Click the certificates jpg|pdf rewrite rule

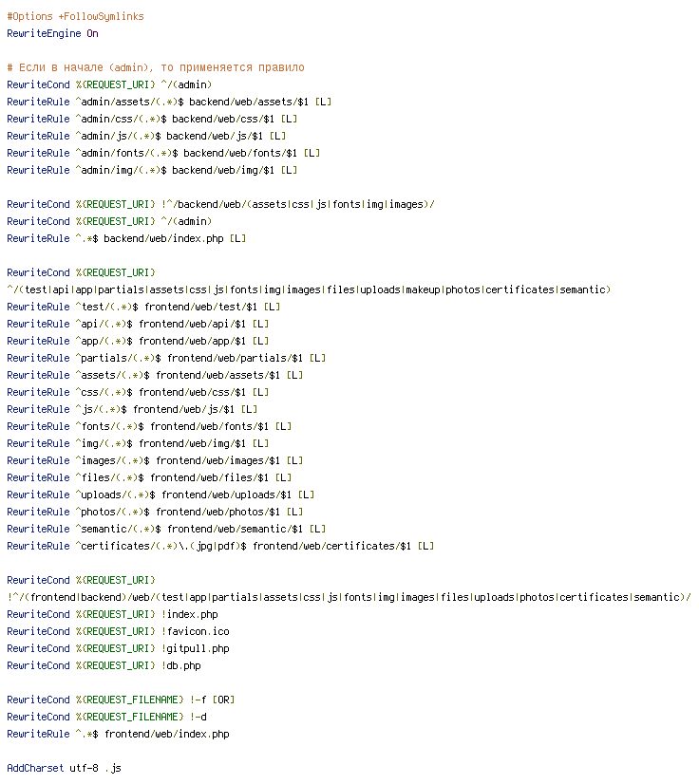(x=220, y=546)
